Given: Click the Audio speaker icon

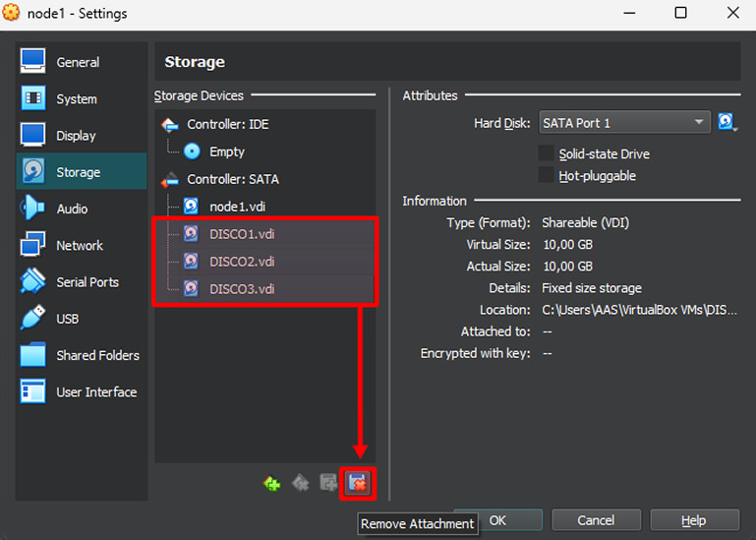Looking at the screenshot, I should pos(32,208).
